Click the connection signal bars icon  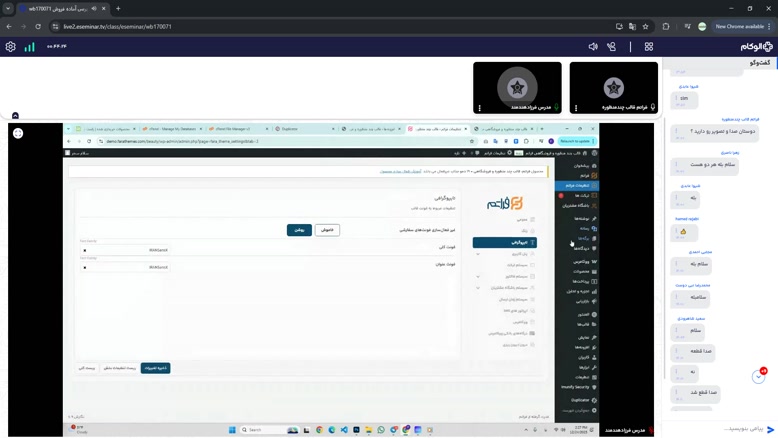click(x=29, y=47)
